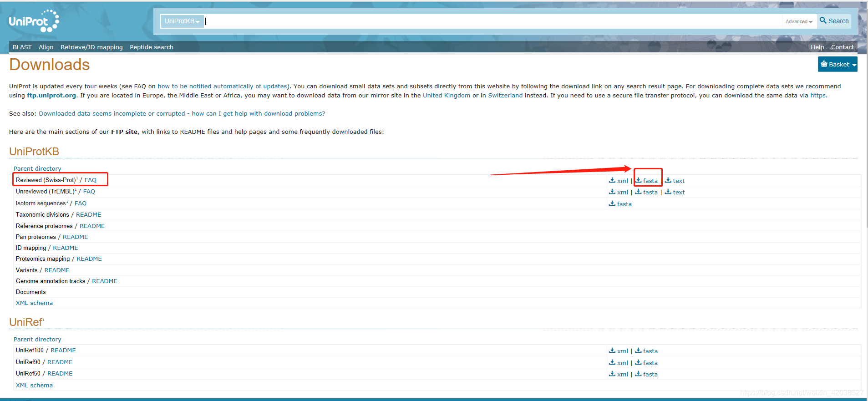This screenshot has height=401, width=868.
Task: Open UniRef XML schema link
Action: (34, 386)
